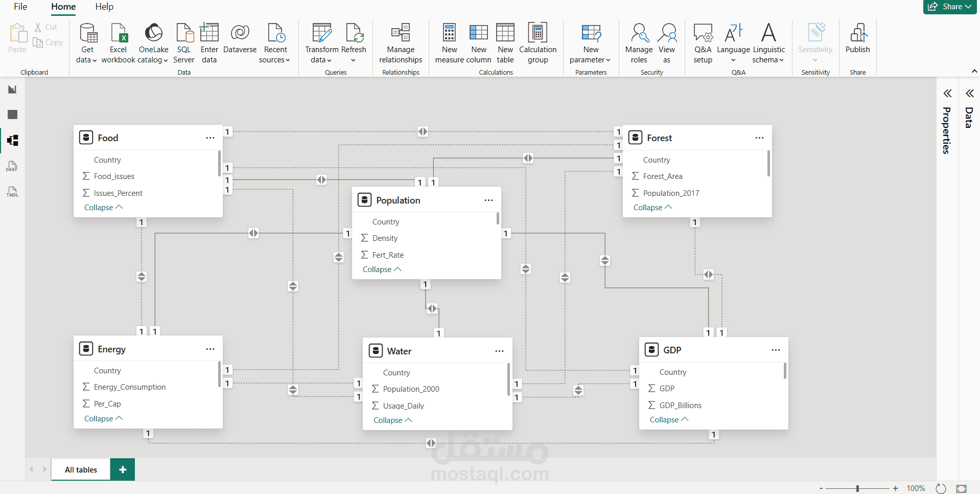
Task: Open the Share dropdown button
Action: coord(950,7)
